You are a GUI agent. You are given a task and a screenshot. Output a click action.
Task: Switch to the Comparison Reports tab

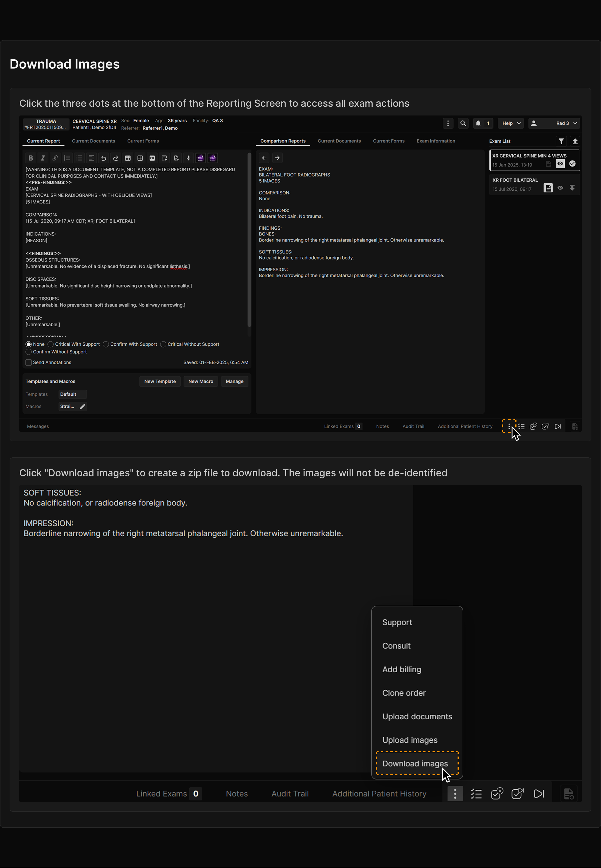pos(283,141)
